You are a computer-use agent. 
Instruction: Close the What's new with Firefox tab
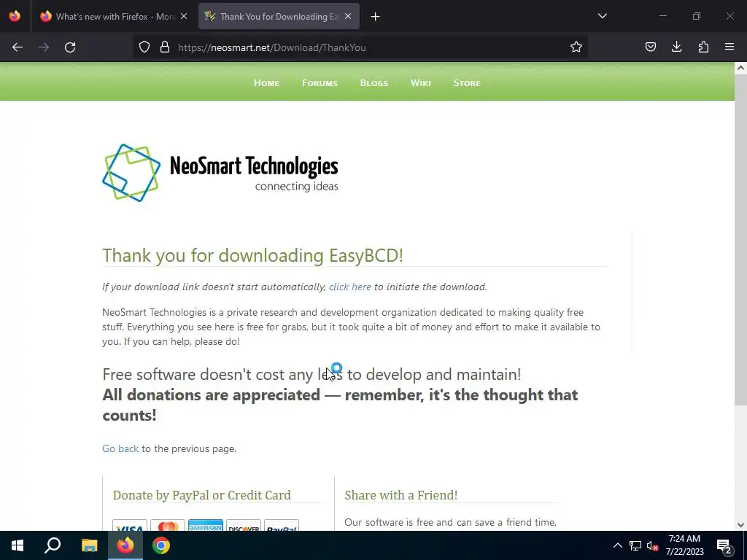184,16
